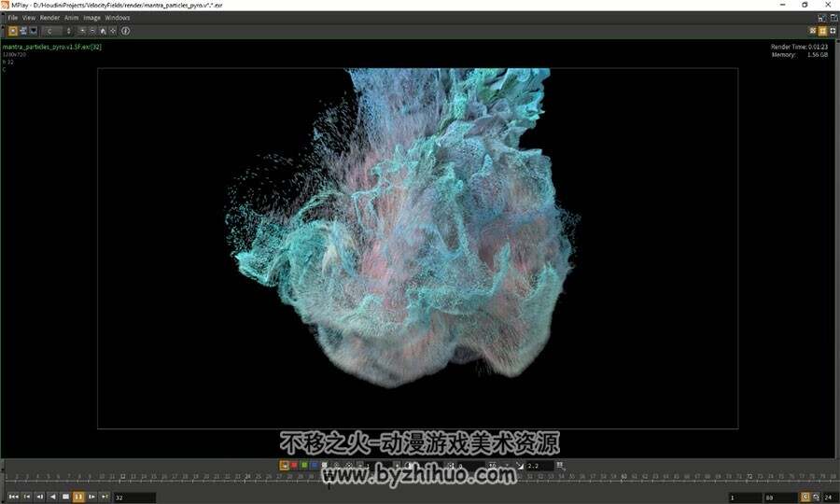The height and width of the screenshot is (504, 840).
Task: Toggle the full color channel button (orange)
Action: pyautogui.click(x=284, y=466)
